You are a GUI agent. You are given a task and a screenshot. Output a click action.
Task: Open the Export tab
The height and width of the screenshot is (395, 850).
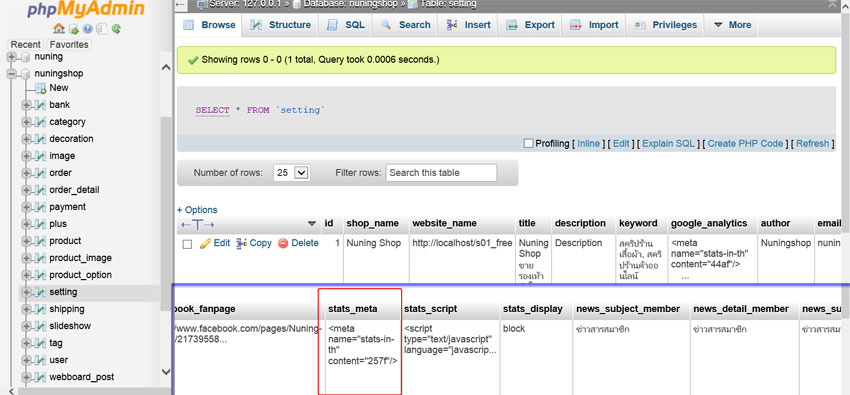pyautogui.click(x=530, y=25)
